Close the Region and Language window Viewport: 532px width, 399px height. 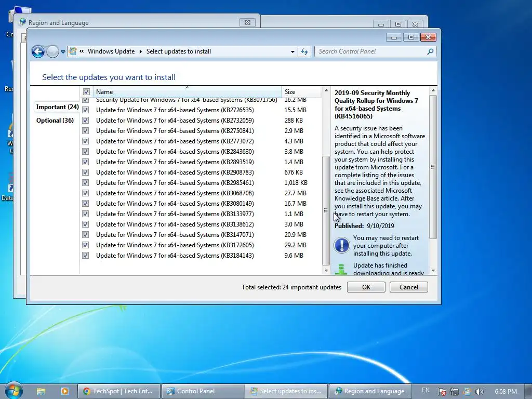point(247,23)
